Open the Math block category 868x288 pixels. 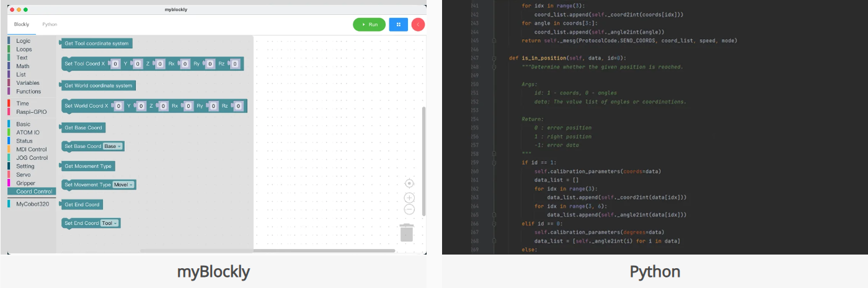point(22,66)
